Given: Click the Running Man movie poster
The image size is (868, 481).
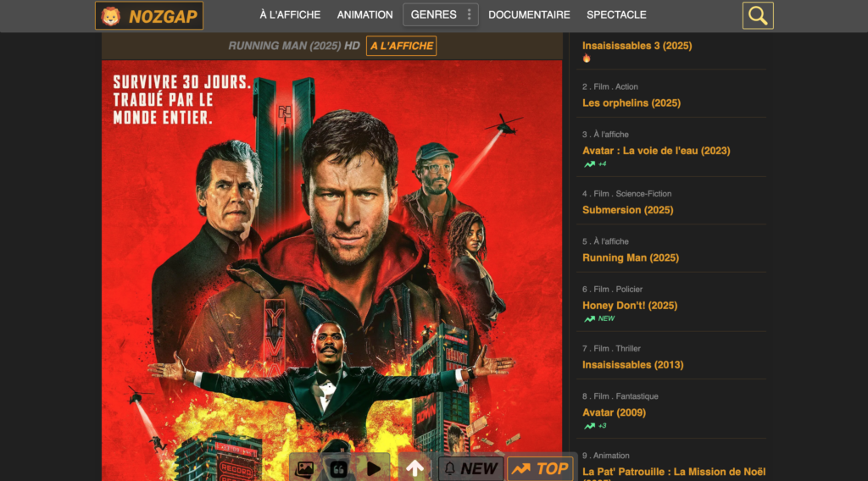Looking at the screenshot, I should (332, 254).
